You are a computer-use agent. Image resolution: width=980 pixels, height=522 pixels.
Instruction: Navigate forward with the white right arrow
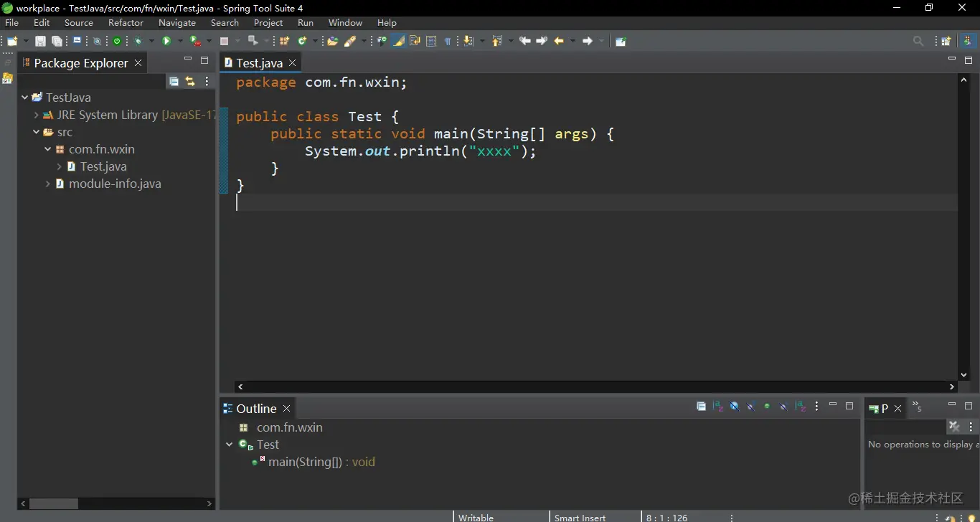(x=588, y=42)
